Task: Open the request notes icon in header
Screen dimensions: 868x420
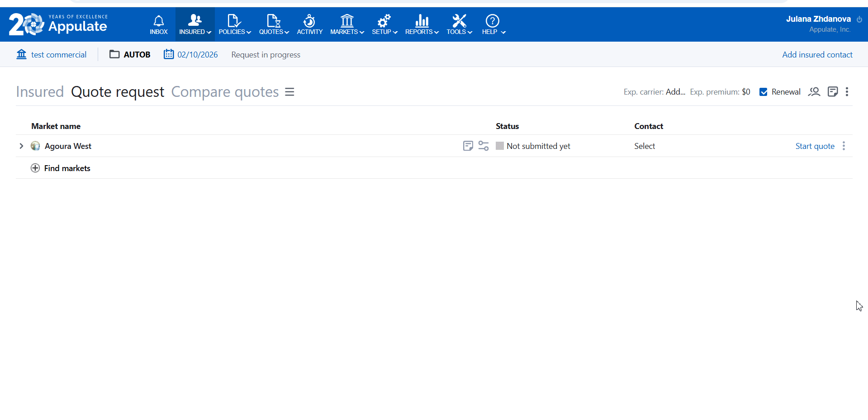Action: pyautogui.click(x=832, y=92)
